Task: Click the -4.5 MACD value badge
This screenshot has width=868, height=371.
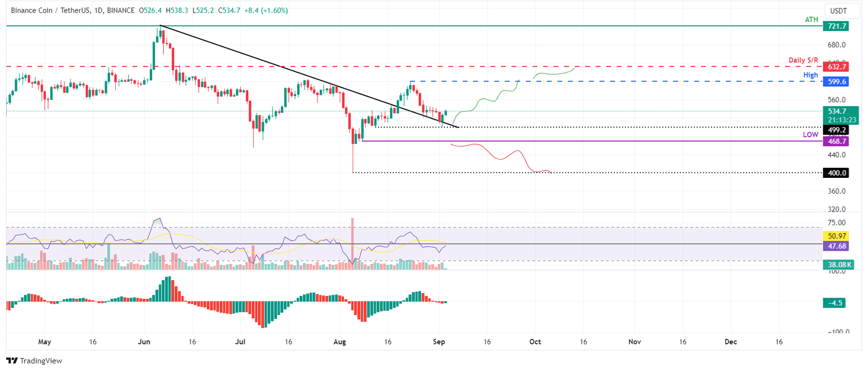Action: (x=835, y=303)
